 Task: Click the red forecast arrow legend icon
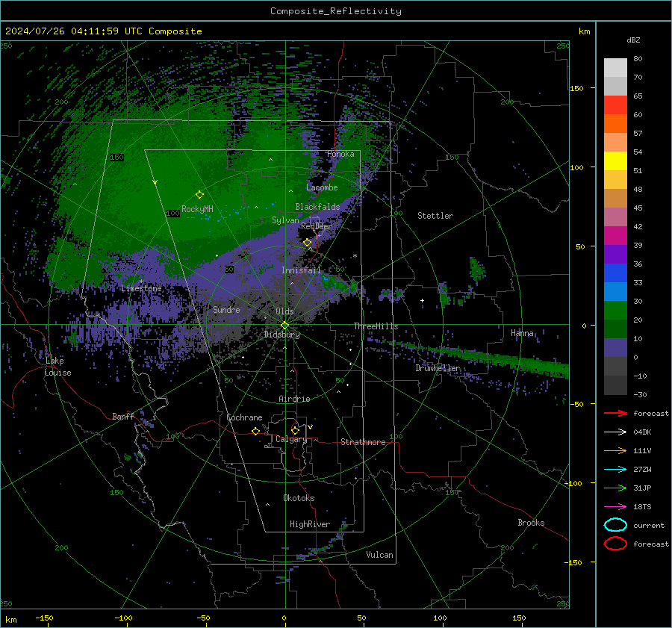pyautogui.click(x=615, y=413)
